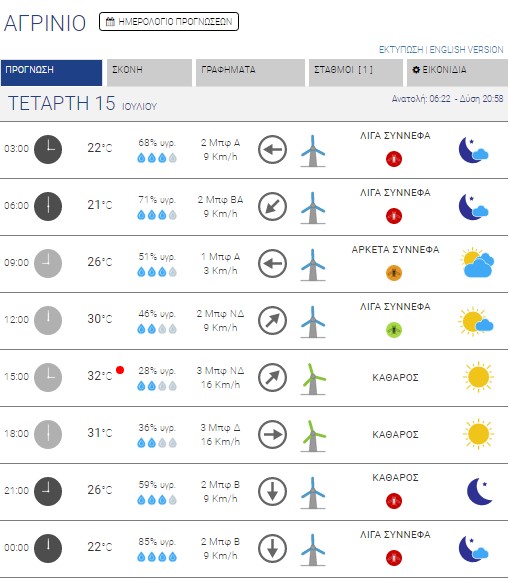Click the humidity droplets at 00:00
The width and height of the screenshot is (509, 578).
(157, 557)
